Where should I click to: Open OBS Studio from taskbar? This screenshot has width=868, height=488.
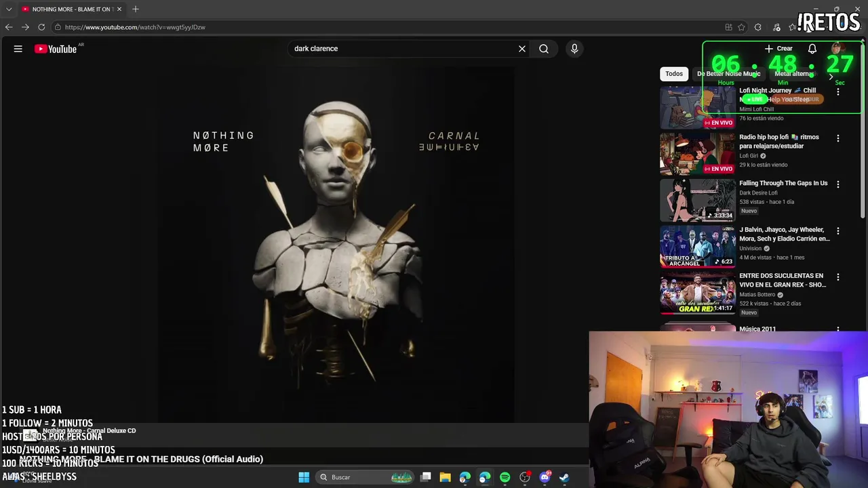tap(525, 477)
